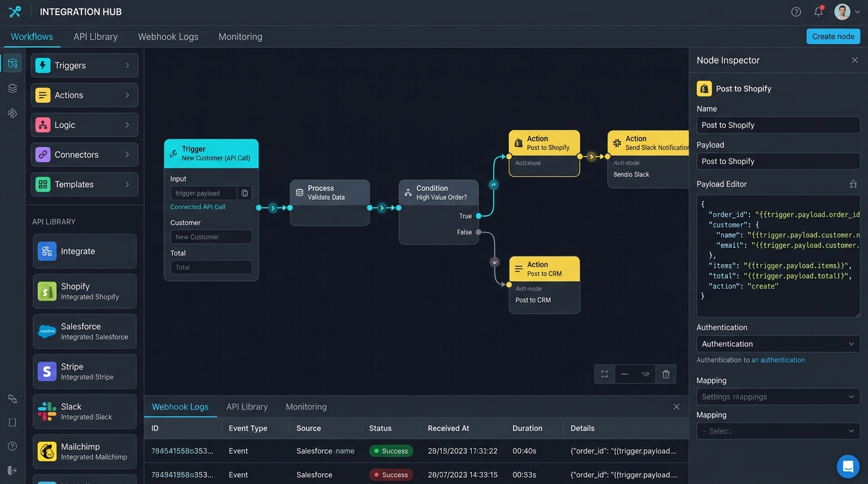Click the Condition node True output port
Screen dimensions: 868x484
(x=479, y=216)
